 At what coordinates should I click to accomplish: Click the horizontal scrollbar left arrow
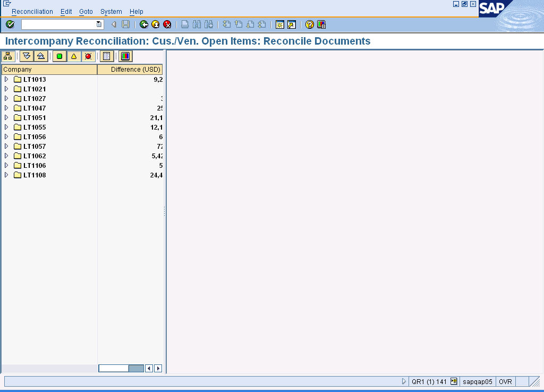pos(149,368)
